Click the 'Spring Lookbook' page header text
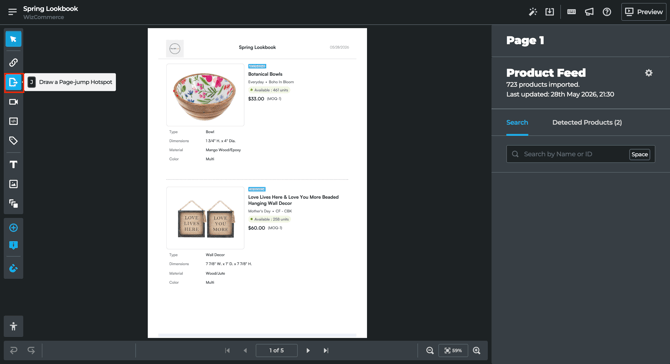The width and height of the screenshot is (670, 364). tap(257, 47)
